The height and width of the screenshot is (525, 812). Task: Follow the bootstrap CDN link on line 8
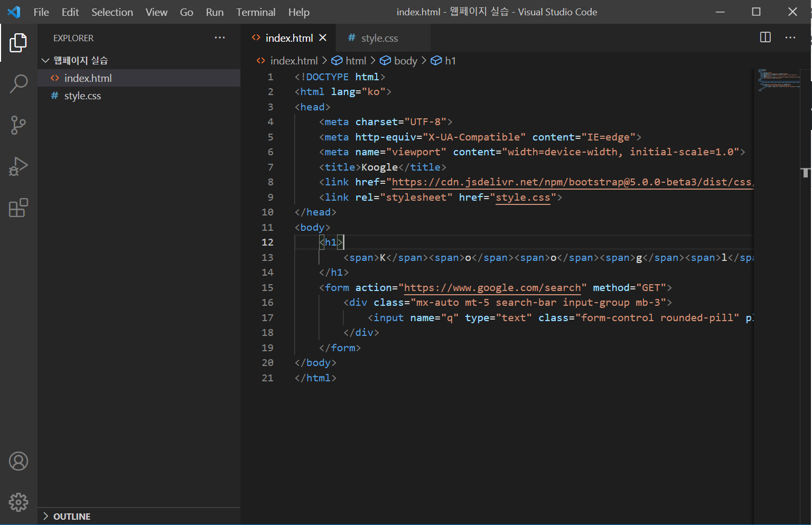(x=572, y=182)
